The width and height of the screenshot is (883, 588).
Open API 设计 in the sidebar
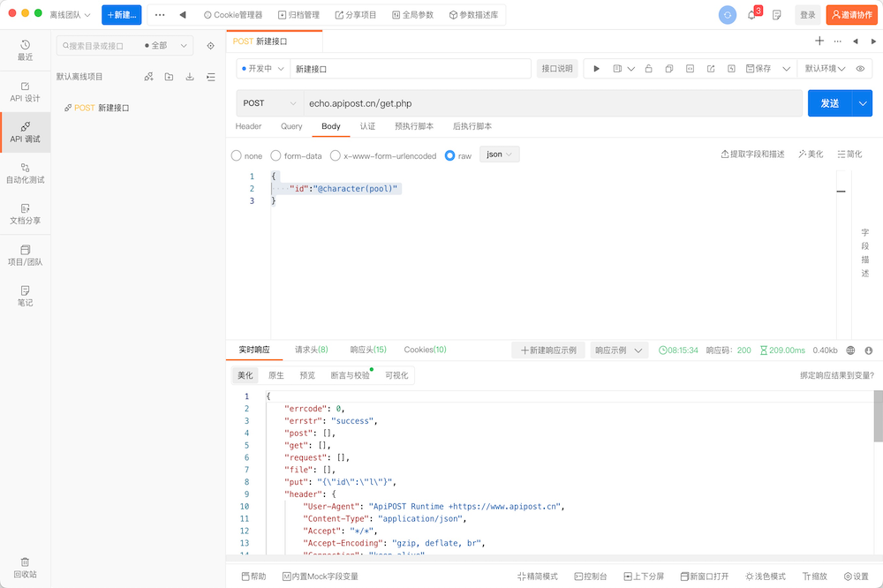[x=25, y=92]
